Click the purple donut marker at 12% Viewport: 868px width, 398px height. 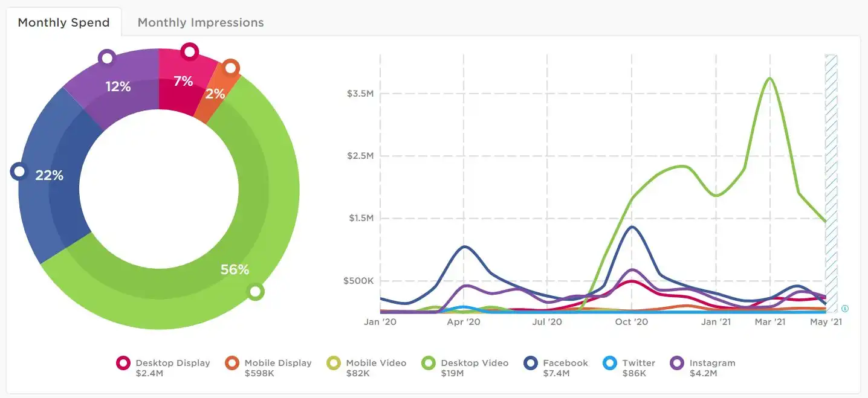pyautogui.click(x=107, y=58)
